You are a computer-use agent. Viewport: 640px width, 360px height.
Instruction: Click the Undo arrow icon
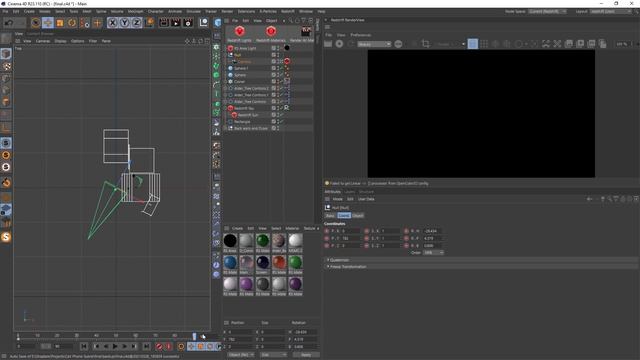point(9,23)
